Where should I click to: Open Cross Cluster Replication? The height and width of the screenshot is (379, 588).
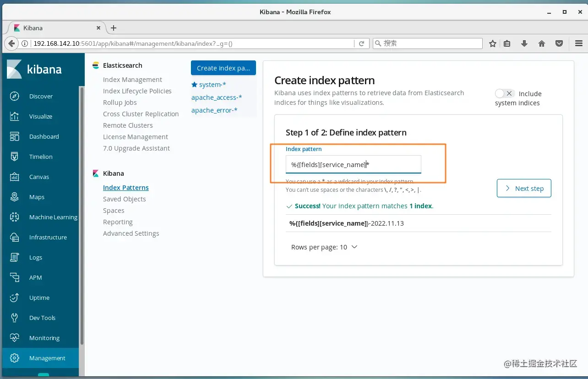[x=141, y=114]
